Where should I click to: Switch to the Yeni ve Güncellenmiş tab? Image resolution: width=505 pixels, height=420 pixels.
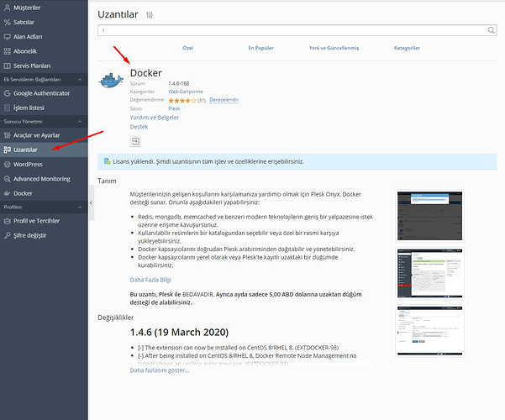(334, 48)
